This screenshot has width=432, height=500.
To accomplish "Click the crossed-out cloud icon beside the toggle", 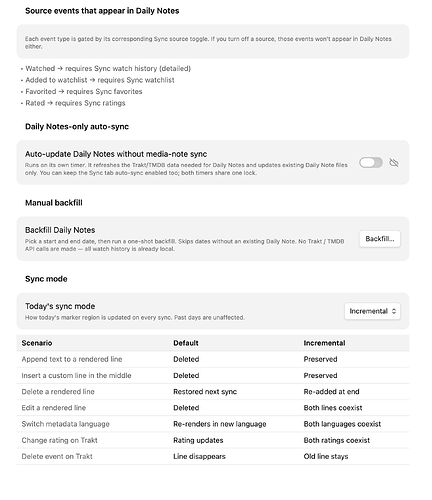I will point(394,163).
